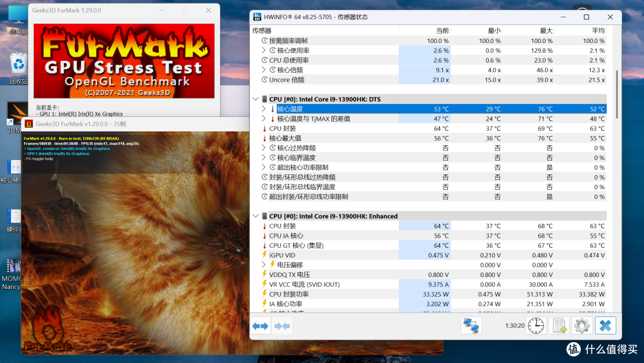Viewport: 644px width, 363px height.
Task: Click the HWiNFO collapse columns arrows icon
Action: click(282, 326)
